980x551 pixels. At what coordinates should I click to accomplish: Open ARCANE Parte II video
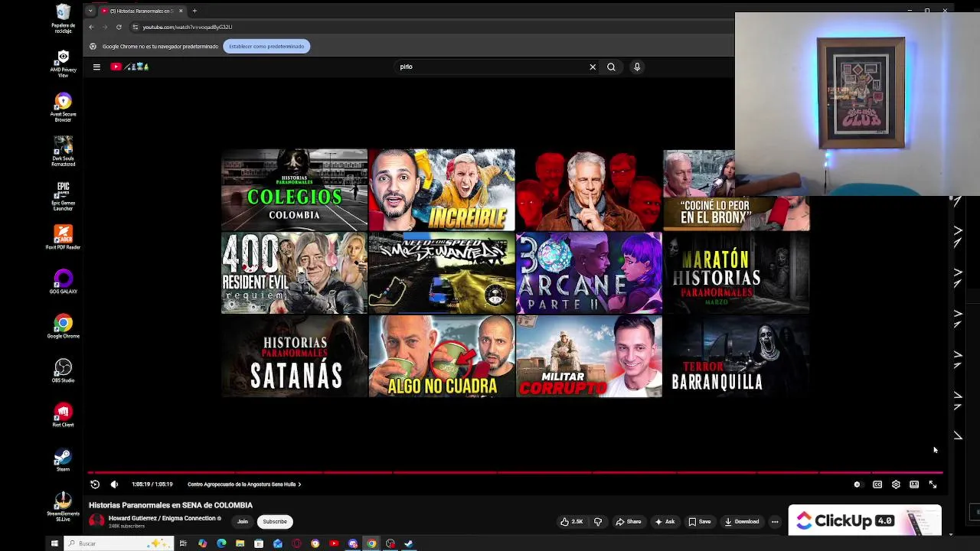pos(589,273)
